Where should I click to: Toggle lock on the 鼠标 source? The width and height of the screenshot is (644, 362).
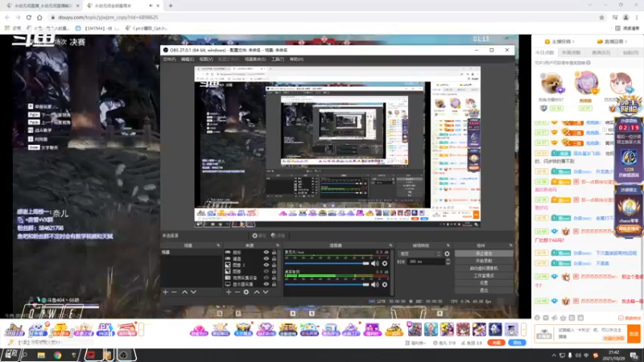[274, 253]
